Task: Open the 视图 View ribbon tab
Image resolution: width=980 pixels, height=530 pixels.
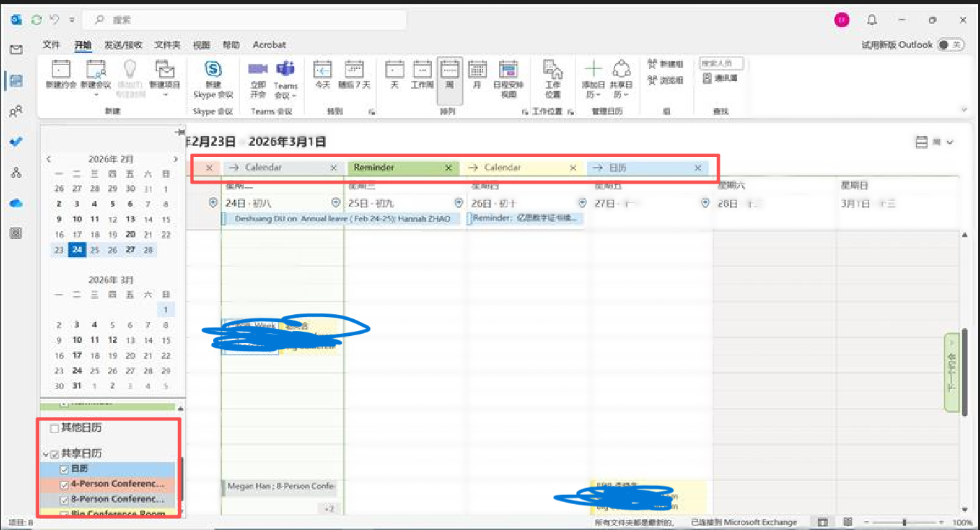Action: pos(202,45)
